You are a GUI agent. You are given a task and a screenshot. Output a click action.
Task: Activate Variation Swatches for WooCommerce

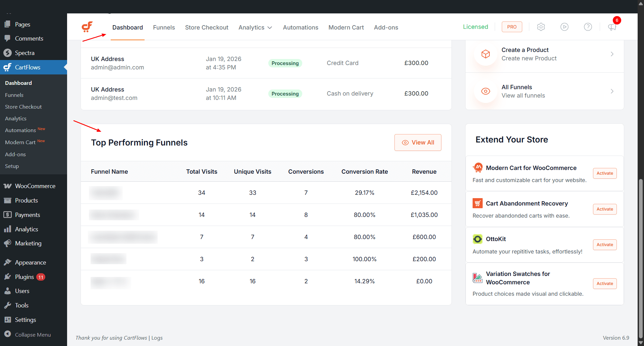pyautogui.click(x=604, y=283)
